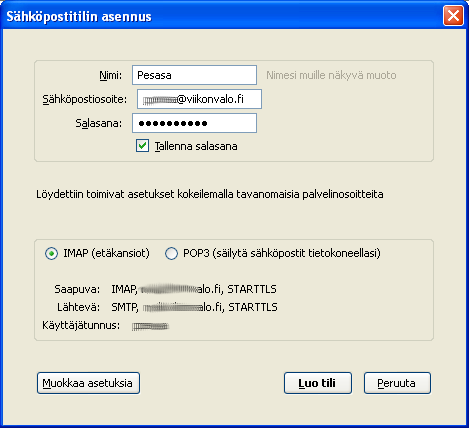This screenshot has height=428, width=469.
Task: Close the Sähköpostitilin asennus dialog window
Action: coord(453,16)
